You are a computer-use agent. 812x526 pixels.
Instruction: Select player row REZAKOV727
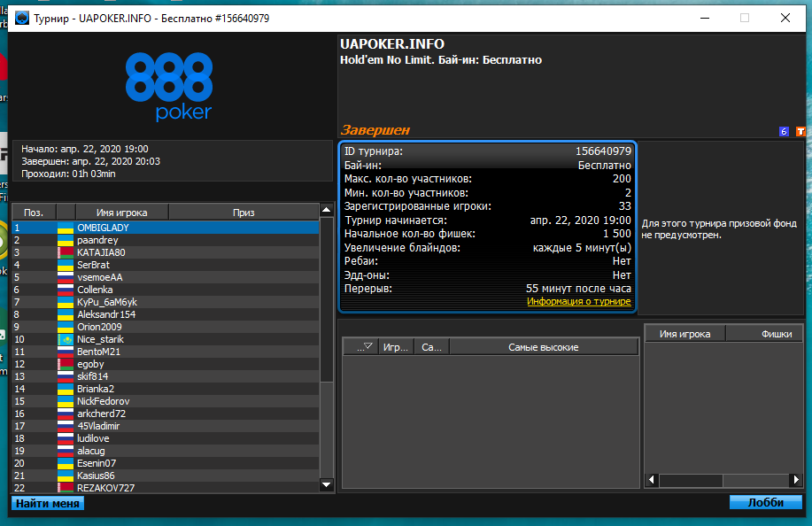coord(166,488)
